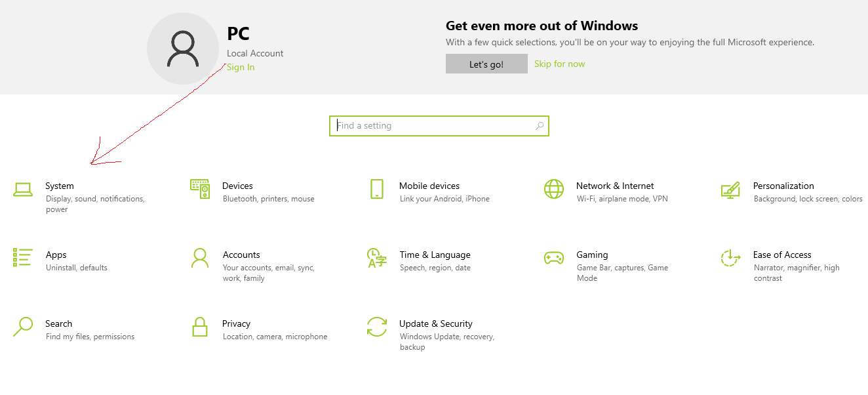Open the Time & Language clock icon
This screenshot has width=868, height=395.
point(376,258)
